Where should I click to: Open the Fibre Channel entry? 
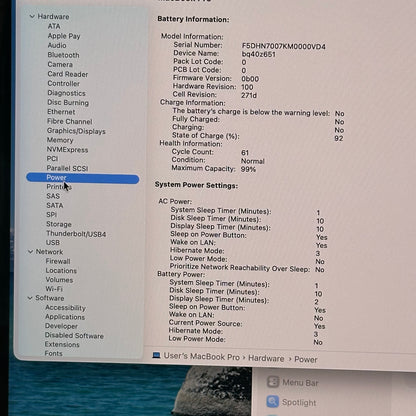[x=69, y=121]
